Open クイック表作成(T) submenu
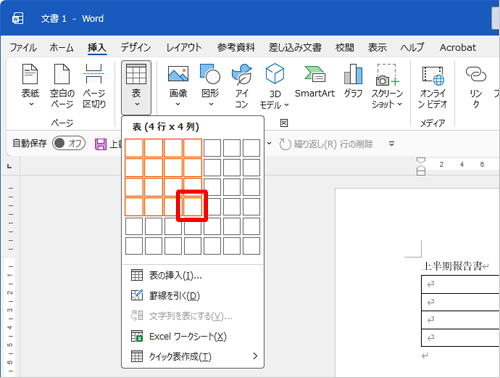Screen dimensions: 500x378 coord(193,356)
